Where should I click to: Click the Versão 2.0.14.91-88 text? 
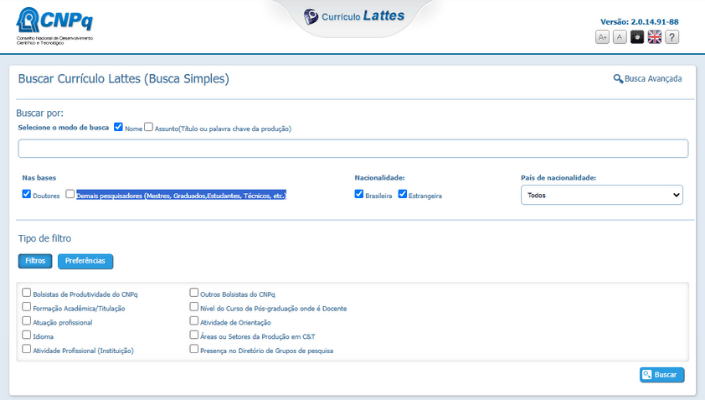click(x=639, y=22)
